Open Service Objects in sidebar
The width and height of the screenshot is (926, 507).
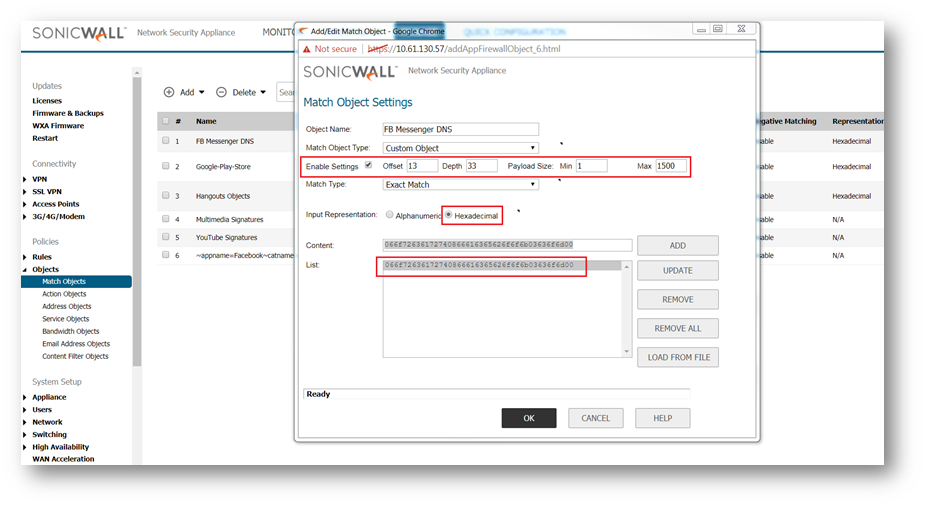coord(66,319)
